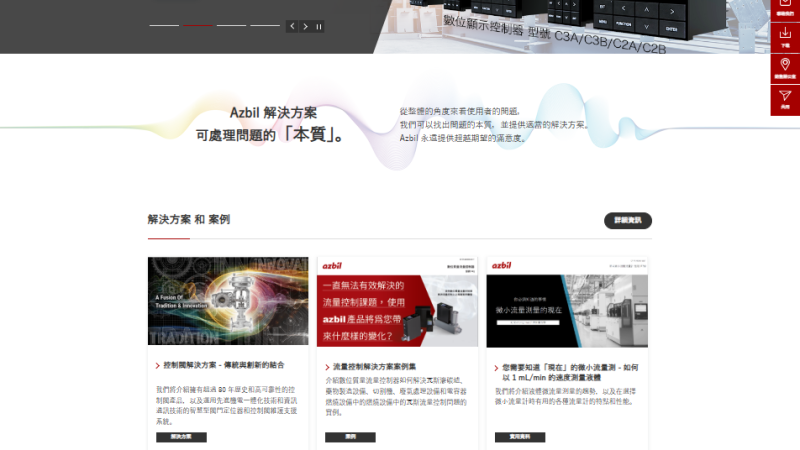Open the download icon in right sidebar
This screenshot has height=450, width=800.
(785, 37)
